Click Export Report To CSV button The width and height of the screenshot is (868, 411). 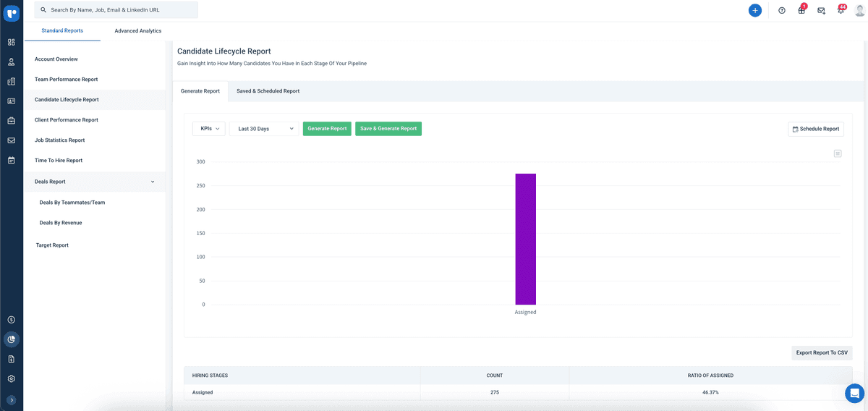[x=822, y=353]
